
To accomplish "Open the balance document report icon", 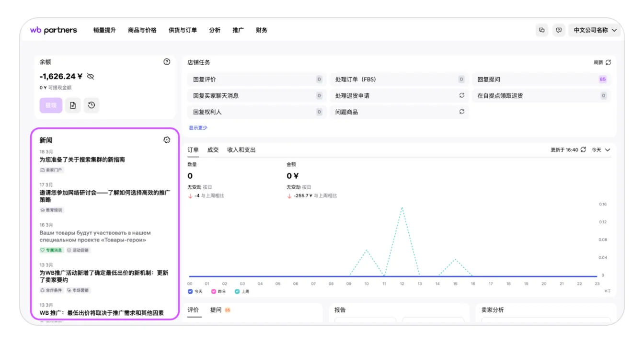I will (73, 105).
